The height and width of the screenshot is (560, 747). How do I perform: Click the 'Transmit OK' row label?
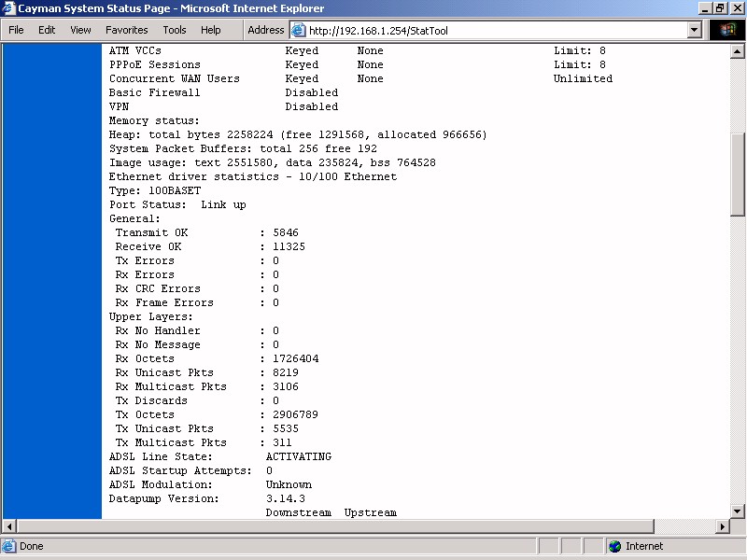(151, 232)
